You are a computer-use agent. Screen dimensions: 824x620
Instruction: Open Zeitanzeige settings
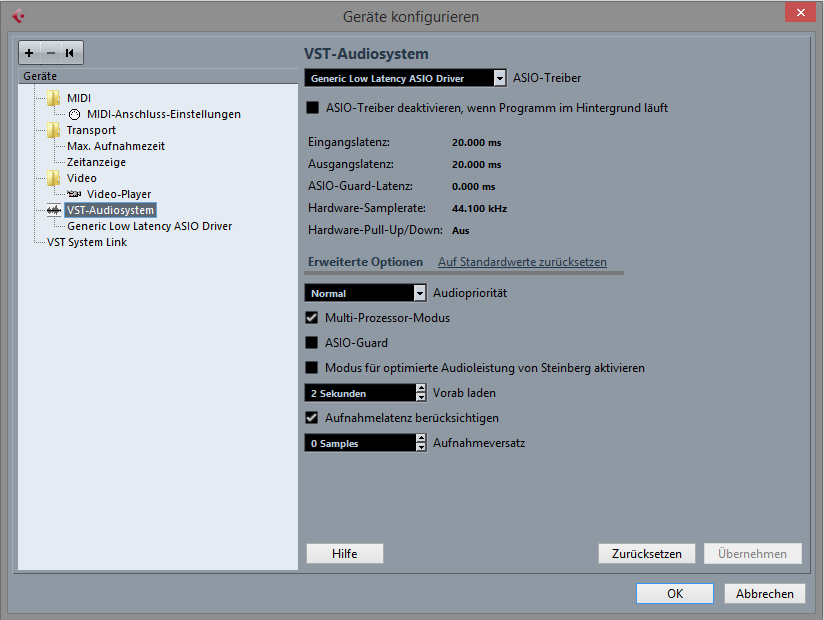(x=96, y=162)
